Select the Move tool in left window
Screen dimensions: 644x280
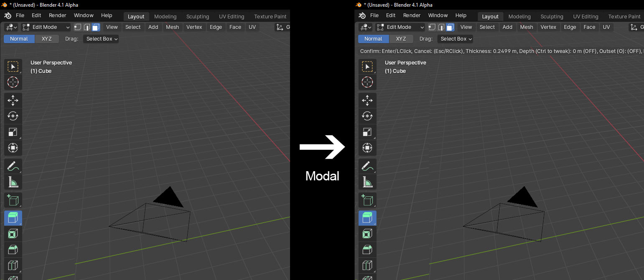[13, 100]
